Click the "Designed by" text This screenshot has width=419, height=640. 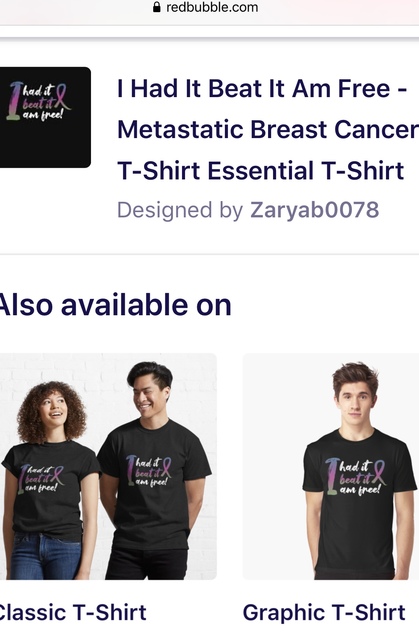tap(180, 210)
